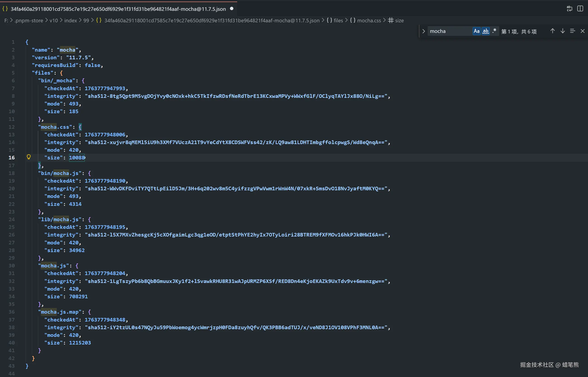Image resolution: width=588 pixels, height=377 pixels.
Task: Enable regular expression search in find
Action: 494,31
